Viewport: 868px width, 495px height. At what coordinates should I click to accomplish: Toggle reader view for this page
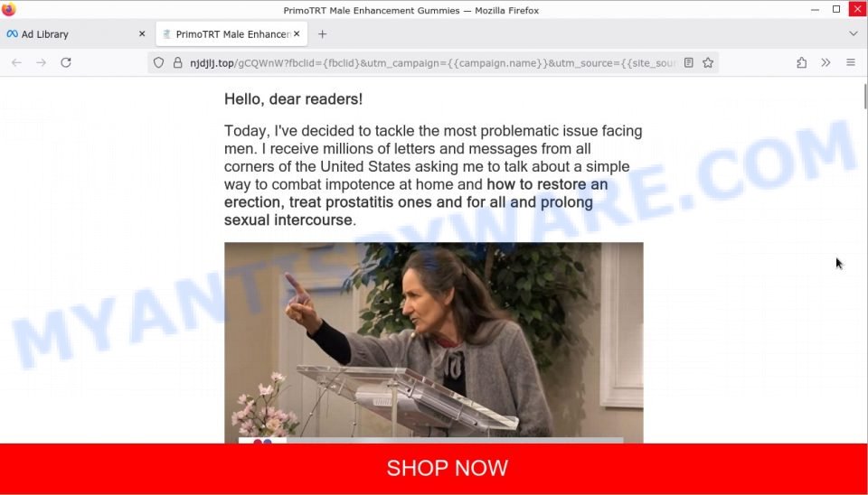(x=689, y=62)
